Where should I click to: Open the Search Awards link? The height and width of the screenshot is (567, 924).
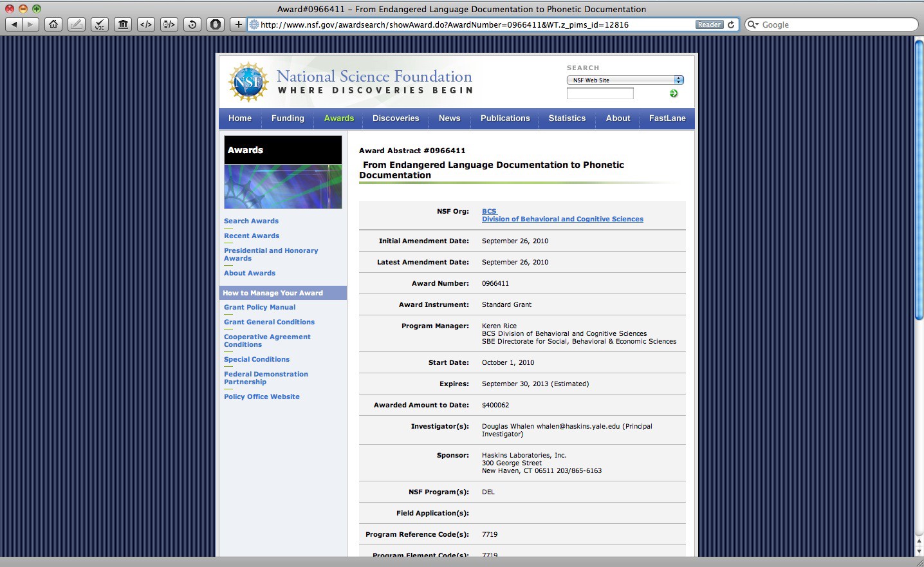pyautogui.click(x=251, y=221)
